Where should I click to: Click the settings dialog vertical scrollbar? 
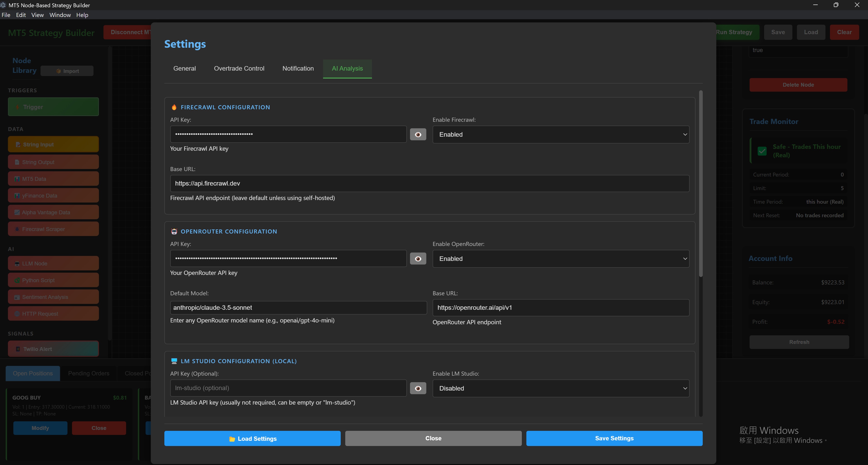pyautogui.click(x=701, y=184)
